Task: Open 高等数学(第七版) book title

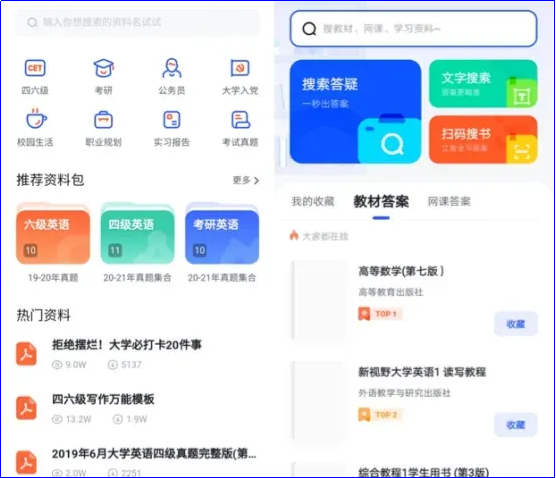Action: (401, 271)
